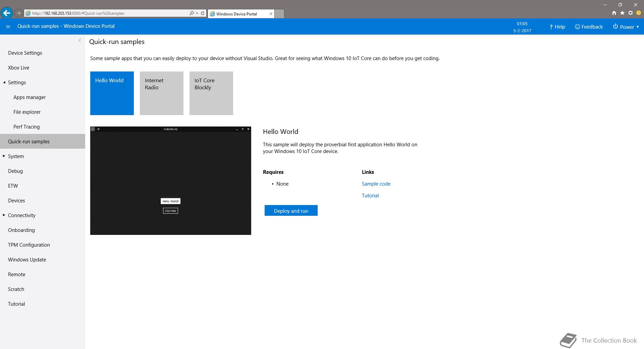
Task: Open the address bar dropdown arrow
Action: coord(197,13)
